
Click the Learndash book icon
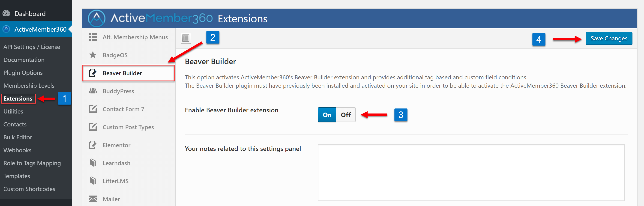[93, 163]
